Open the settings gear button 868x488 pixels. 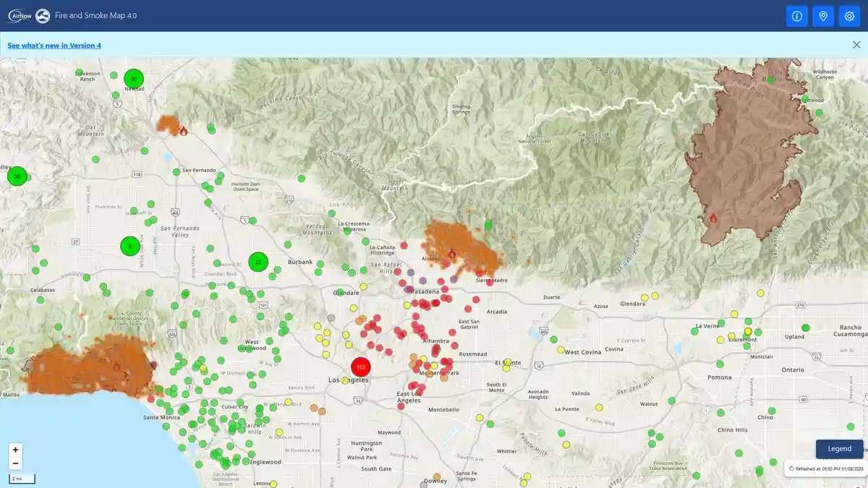(849, 16)
